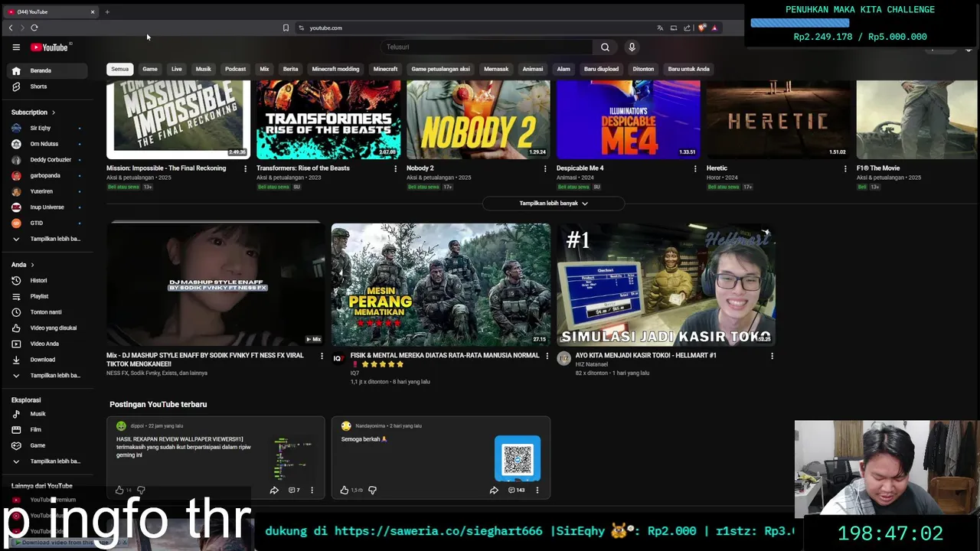Viewport: 980px width, 551px height.
Task: Select the Live filter chip
Action: [x=177, y=69]
